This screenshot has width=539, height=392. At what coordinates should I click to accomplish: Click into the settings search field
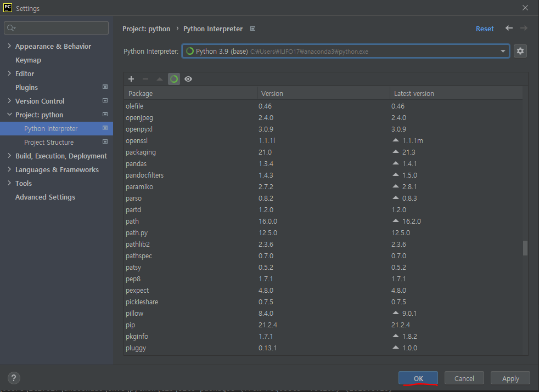click(57, 28)
